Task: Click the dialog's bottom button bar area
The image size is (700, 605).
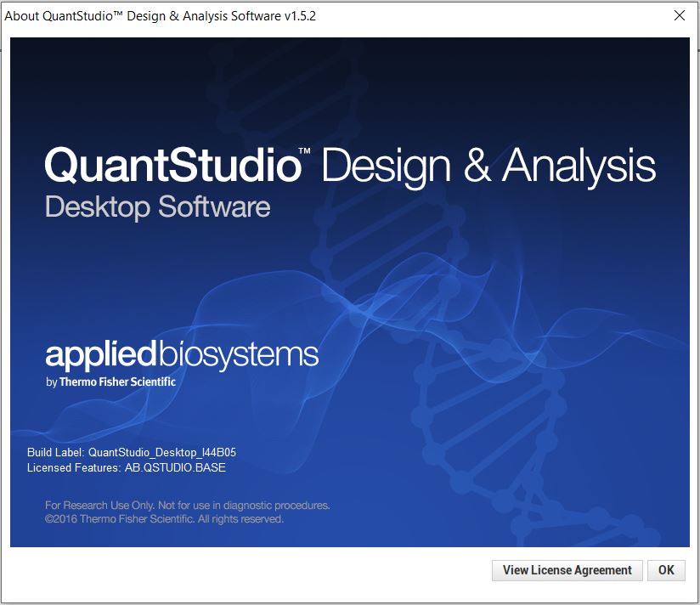Action: click(x=255, y=570)
